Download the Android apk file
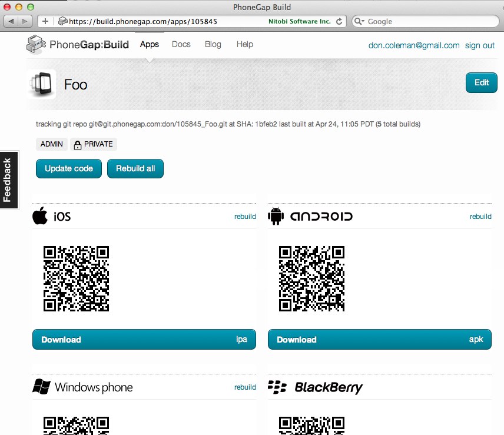This screenshot has height=435, width=504. pyautogui.click(x=380, y=339)
